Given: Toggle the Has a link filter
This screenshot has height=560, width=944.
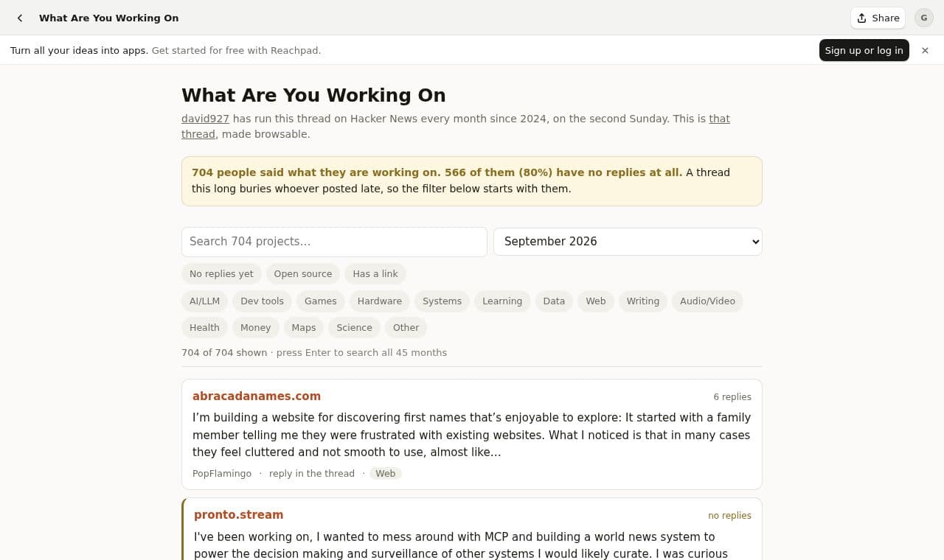Looking at the screenshot, I should tap(375, 274).
